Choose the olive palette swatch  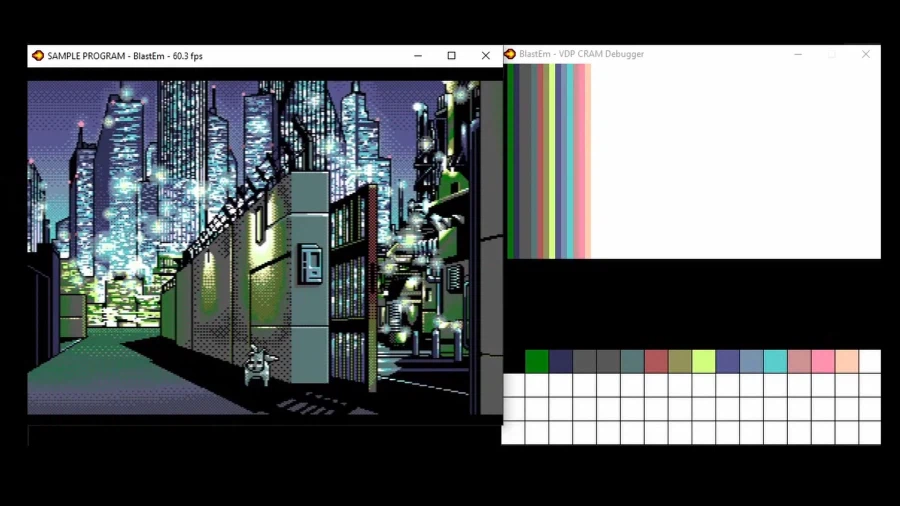[680, 361]
